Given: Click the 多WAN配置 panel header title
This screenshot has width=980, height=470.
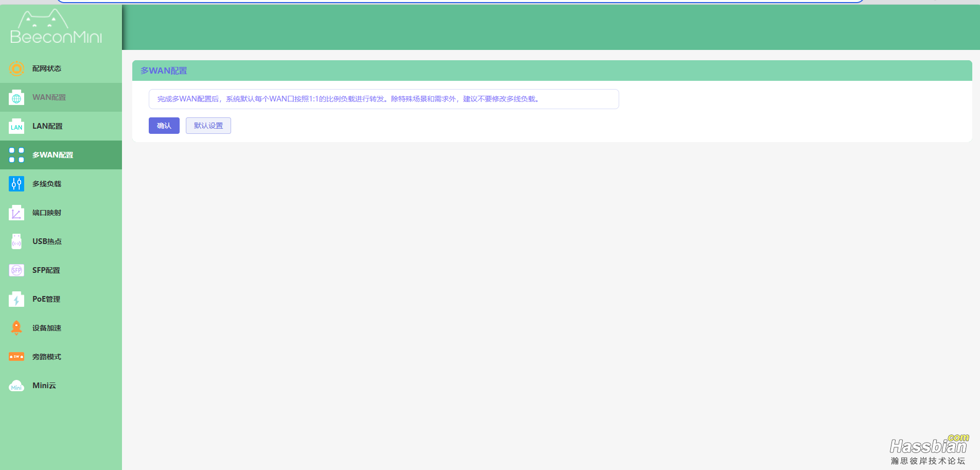Looking at the screenshot, I should 164,71.
